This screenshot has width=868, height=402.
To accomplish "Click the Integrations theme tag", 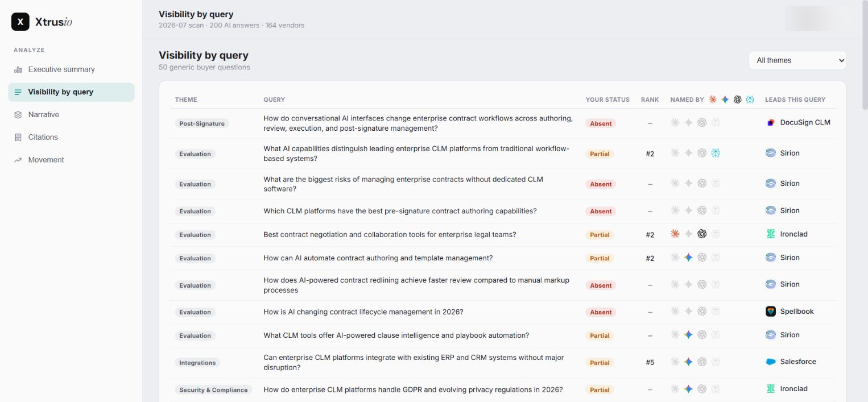I will pyautogui.click(x=197, y=363).
